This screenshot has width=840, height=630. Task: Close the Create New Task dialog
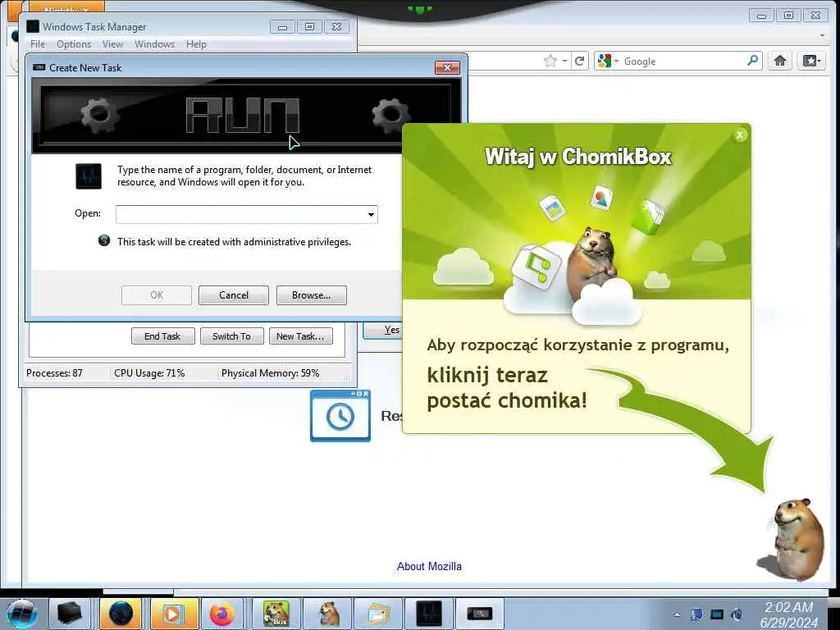coord(447,67)
